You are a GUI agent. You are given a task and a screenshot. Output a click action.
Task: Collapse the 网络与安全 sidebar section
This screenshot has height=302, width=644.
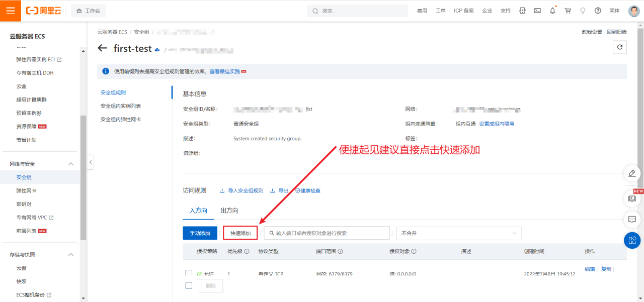[70, 163]
